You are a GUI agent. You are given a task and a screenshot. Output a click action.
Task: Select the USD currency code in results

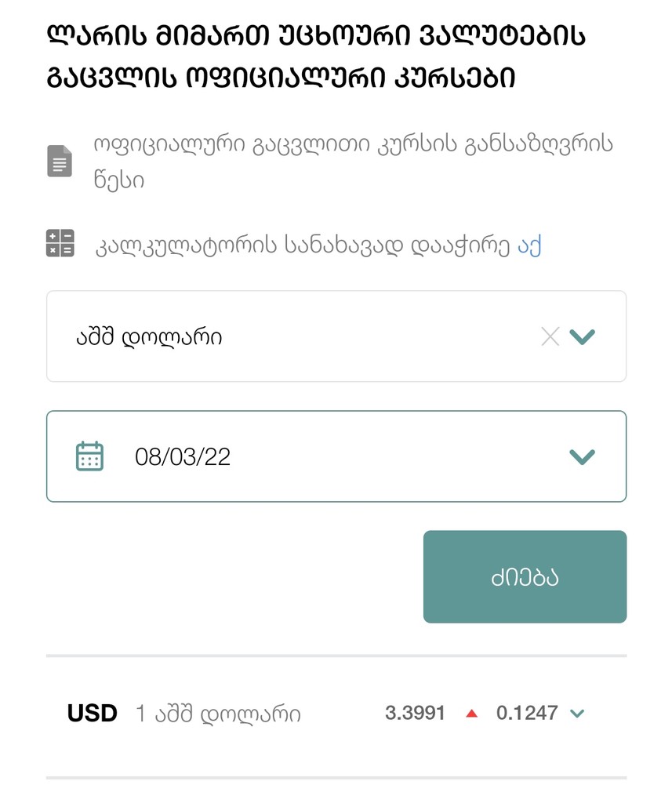[93, 713]
